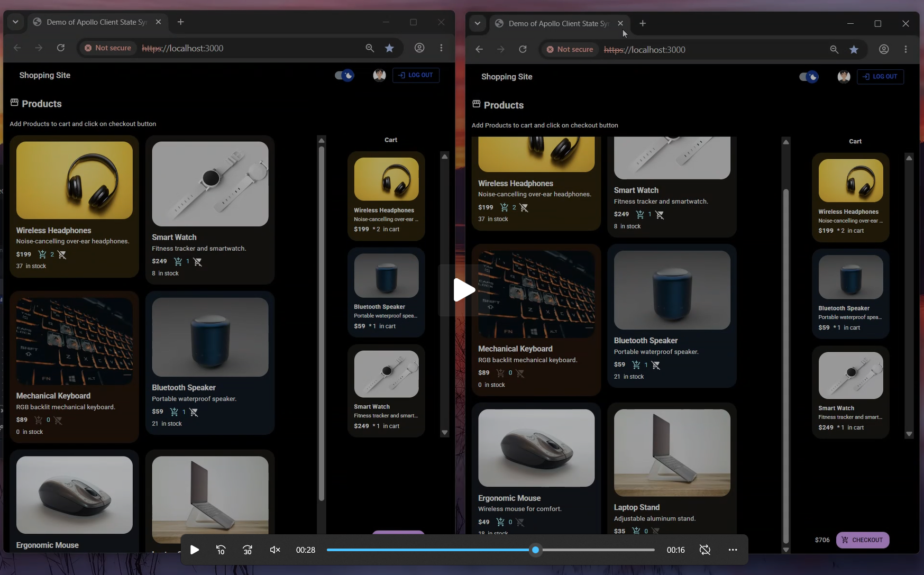924x575 pixels.
Task: Open zoom options in right browser address bar
Action: coord(834,50)
